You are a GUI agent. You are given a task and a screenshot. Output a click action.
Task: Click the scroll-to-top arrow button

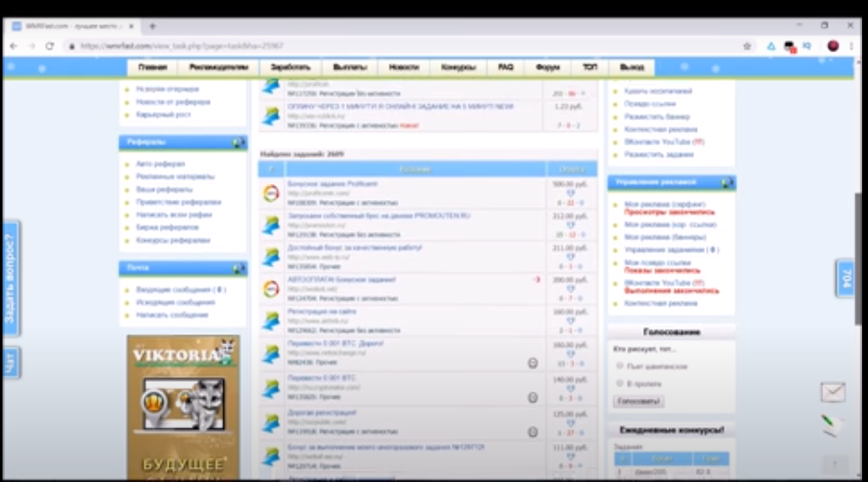click(x=834, y=464)
